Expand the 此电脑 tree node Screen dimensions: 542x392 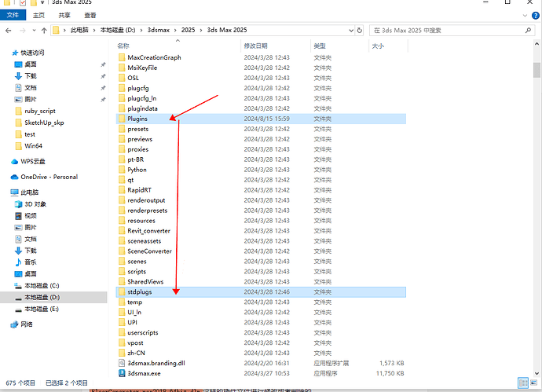(x=5, y=192)
